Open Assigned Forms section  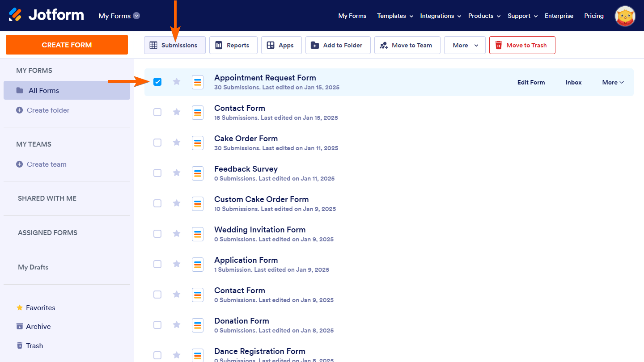click(47, 232)
